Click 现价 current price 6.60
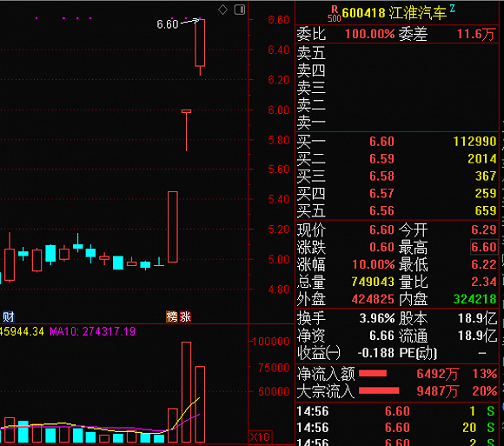 tap(381, 230)
